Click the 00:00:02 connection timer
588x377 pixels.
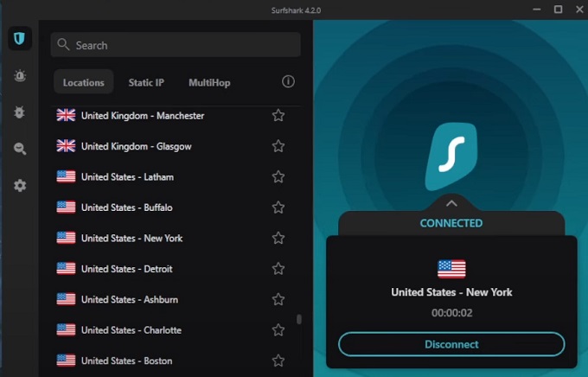tap(452, 313)
